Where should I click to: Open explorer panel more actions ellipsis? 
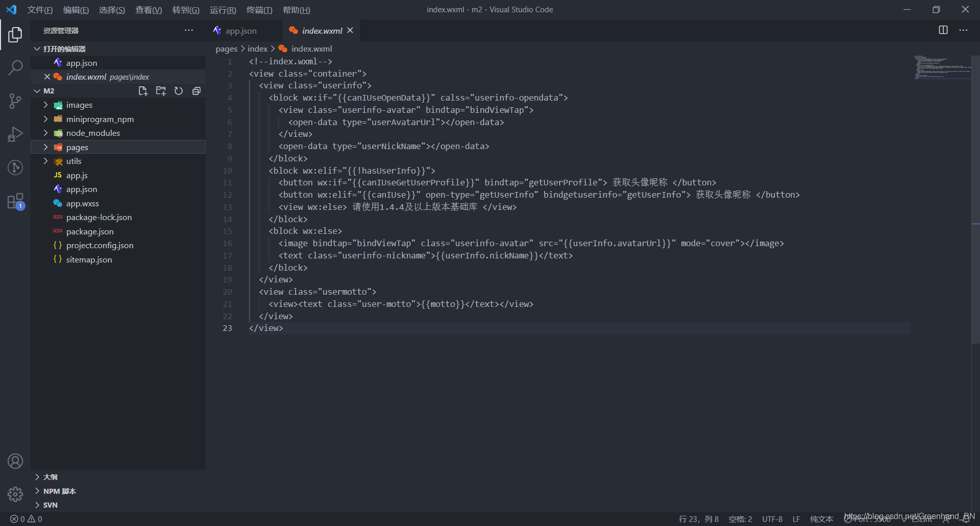[x=189, y=31]
